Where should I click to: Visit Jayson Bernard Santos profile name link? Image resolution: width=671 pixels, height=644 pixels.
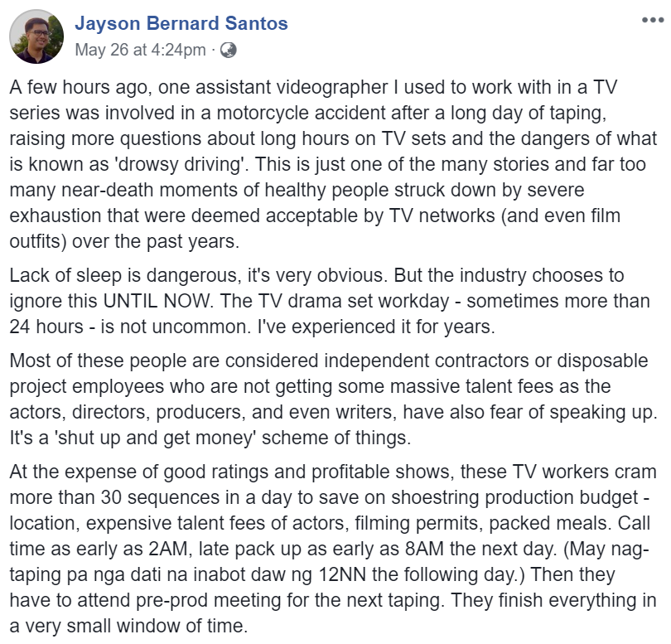(181, 23)
